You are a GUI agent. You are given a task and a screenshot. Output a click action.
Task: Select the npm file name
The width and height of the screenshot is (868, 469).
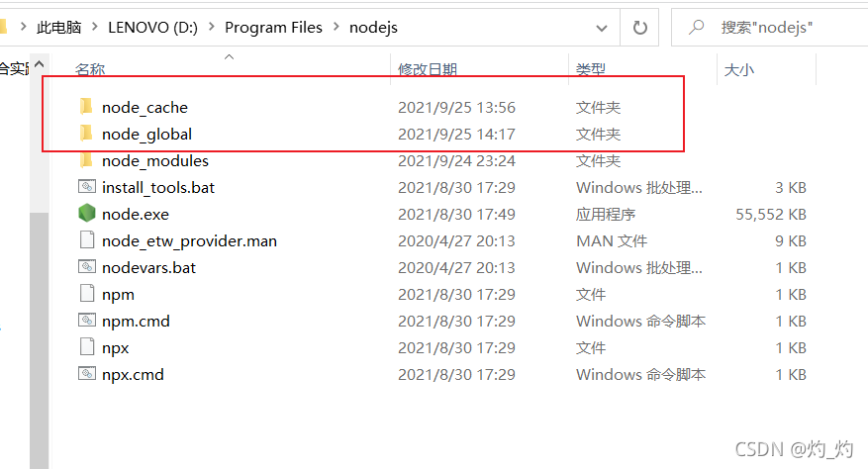[x=118, y=295]
